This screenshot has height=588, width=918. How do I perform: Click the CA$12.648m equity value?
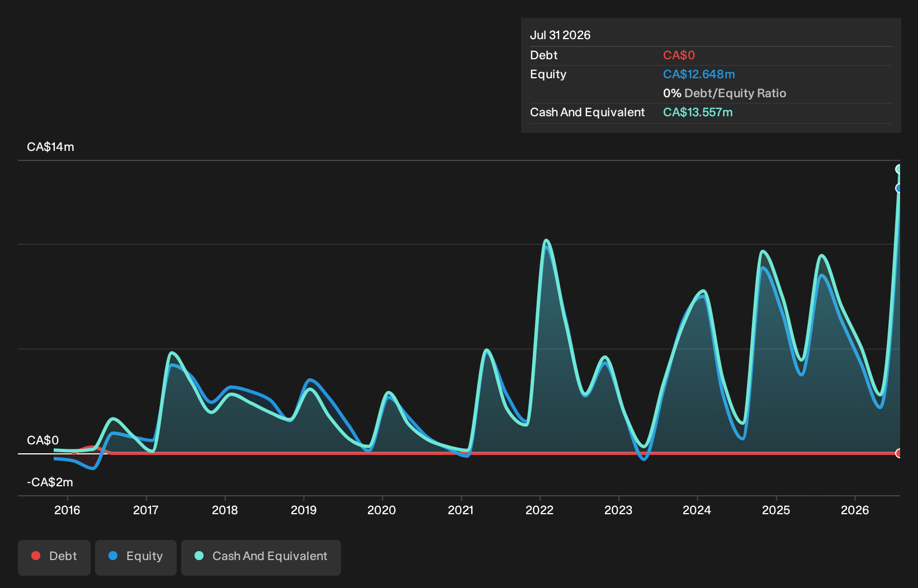tap(699, 74)
